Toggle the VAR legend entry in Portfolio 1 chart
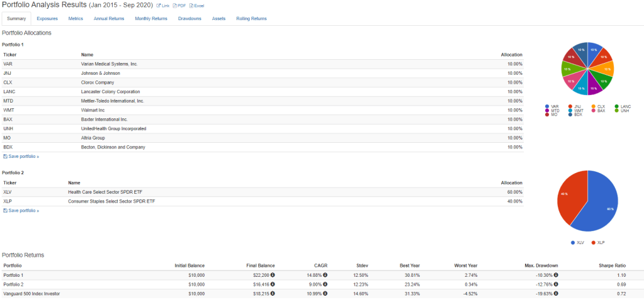 click(x=551, y=106)
